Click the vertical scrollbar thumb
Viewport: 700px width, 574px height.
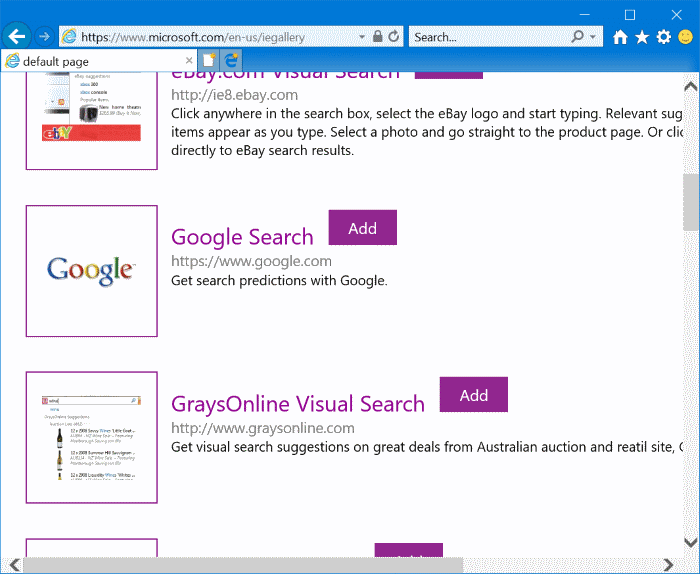(x=691, y=202)
